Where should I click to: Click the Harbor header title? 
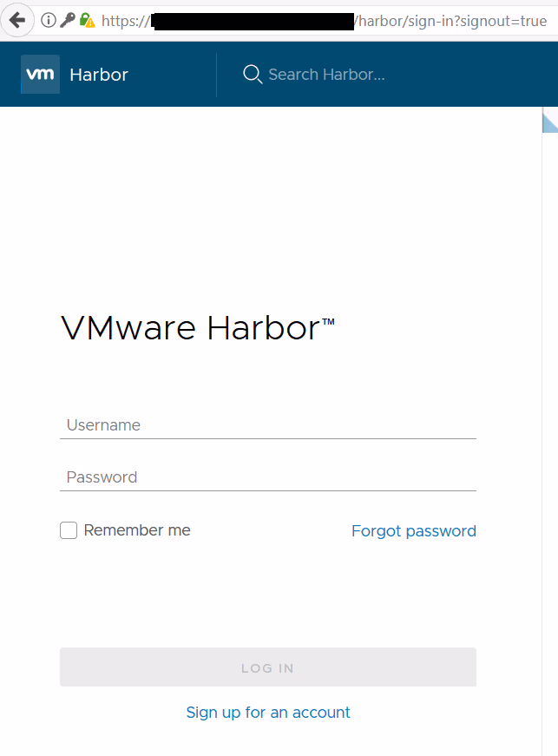pyautogui.click(x=99, y=75)
